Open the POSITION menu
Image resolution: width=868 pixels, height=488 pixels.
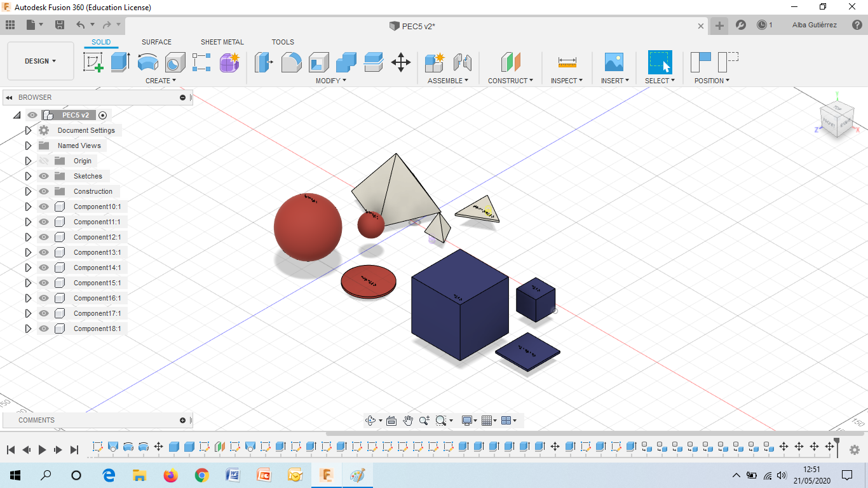(712, 81)
